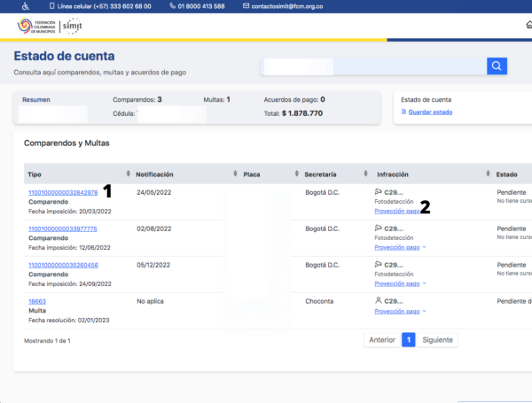Click the Total $ 1.878.770 value

coord(293,113)
